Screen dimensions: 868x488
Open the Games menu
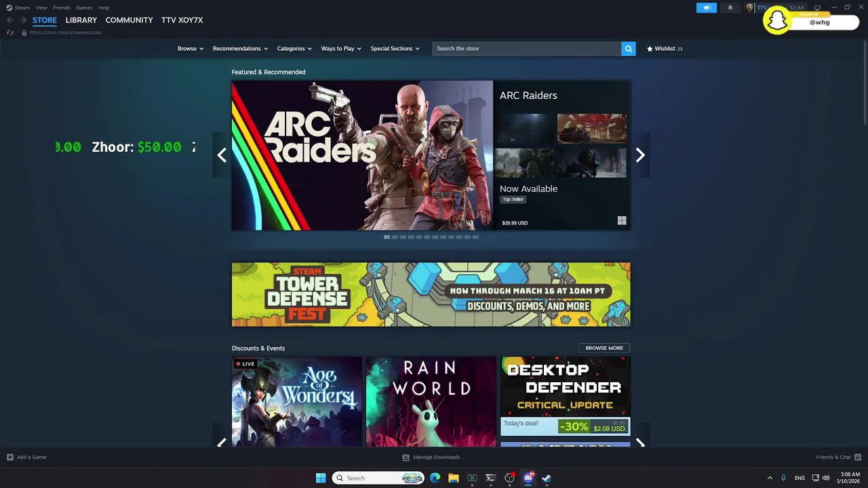[84, 7]
